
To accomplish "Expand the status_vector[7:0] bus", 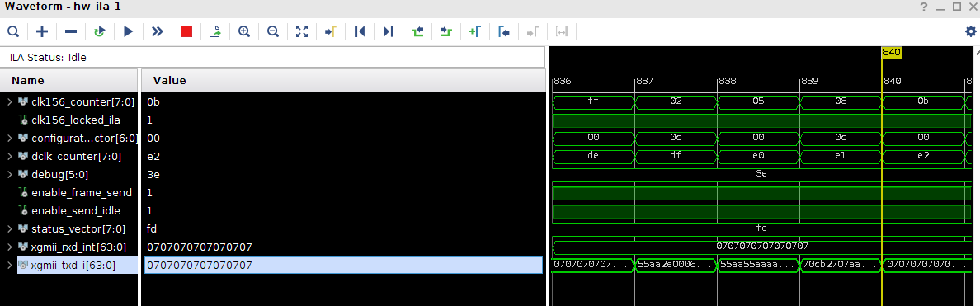I will (9, 228).
